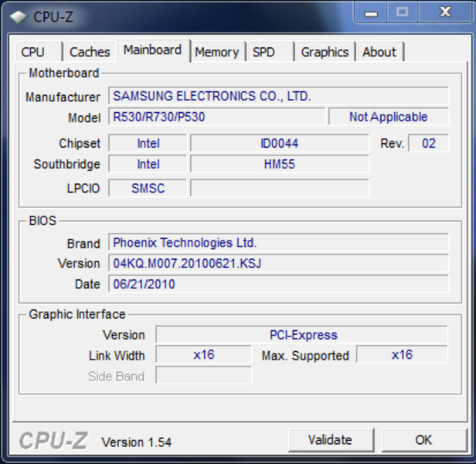Click the CPU-Z title bar app icon

[x=19, y=17]
